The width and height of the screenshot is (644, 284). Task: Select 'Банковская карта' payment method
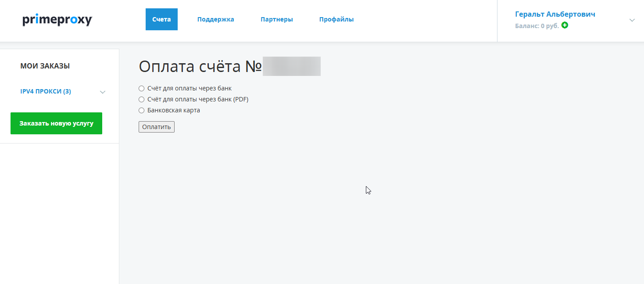coord(141,110)
